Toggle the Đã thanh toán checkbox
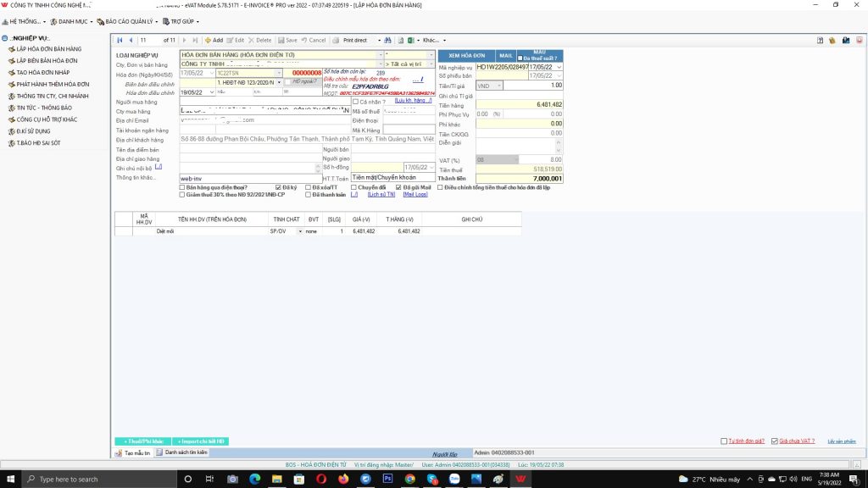 [x=308, y=195]
